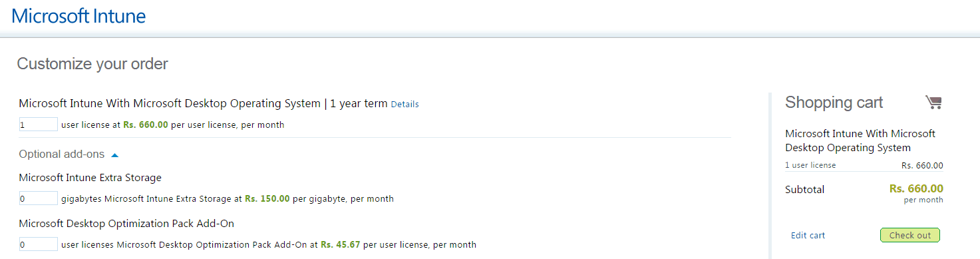Click the 1 user license cart line

coord(864,165)
